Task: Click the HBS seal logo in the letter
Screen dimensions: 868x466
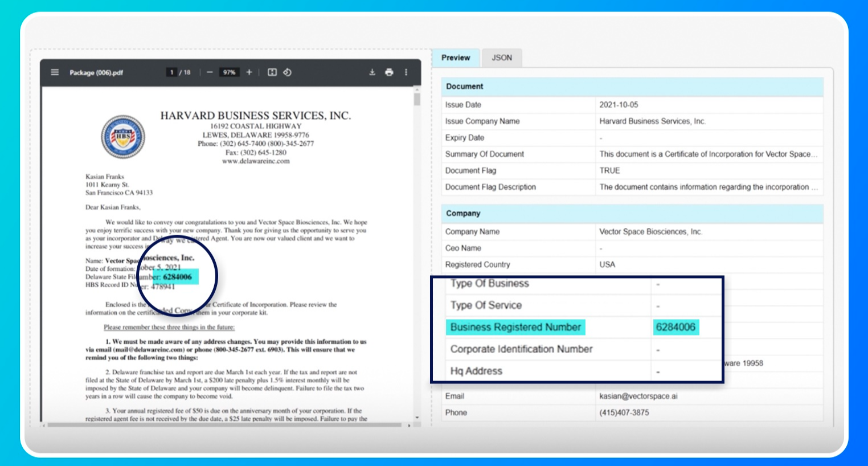Action: pyautogui.click(x=123, y=137)
